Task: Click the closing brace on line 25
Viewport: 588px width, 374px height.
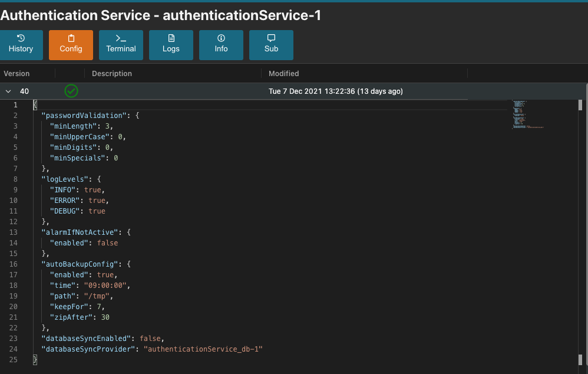Action: 35,360
